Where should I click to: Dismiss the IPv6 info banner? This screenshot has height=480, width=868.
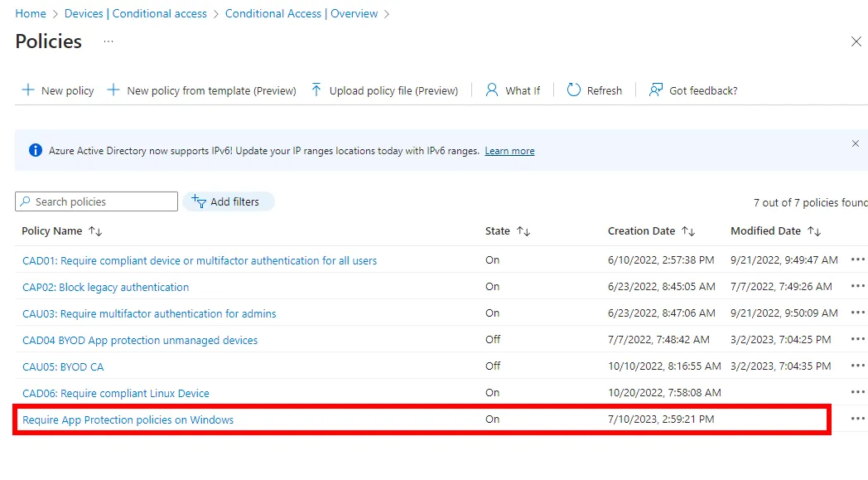point(856,143)
